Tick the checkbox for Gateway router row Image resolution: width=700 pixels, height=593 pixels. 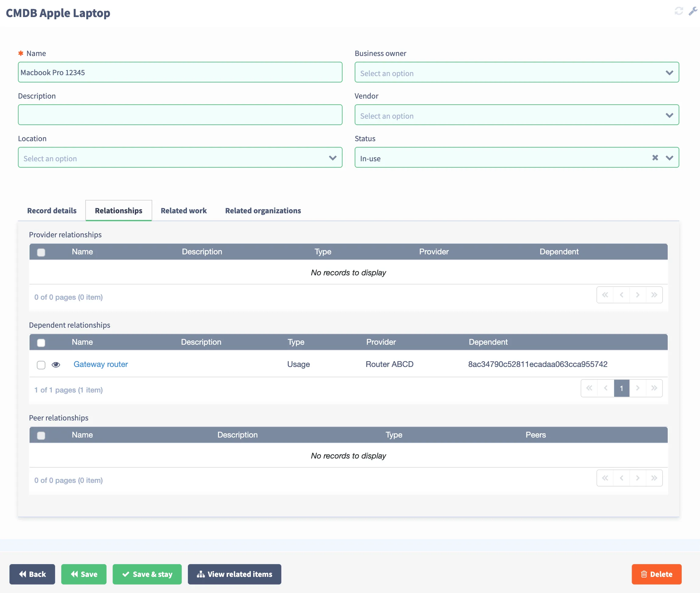[x=41, y=365]
